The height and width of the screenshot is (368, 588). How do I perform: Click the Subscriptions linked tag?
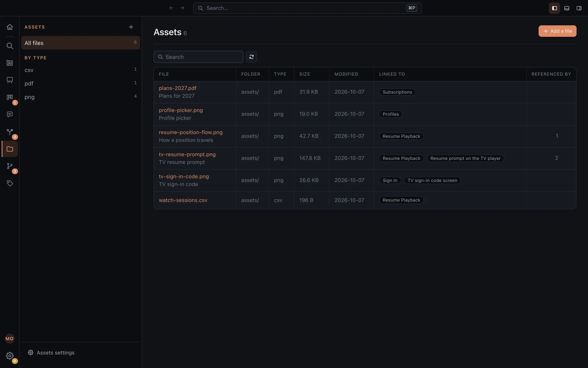coord(397,92)
